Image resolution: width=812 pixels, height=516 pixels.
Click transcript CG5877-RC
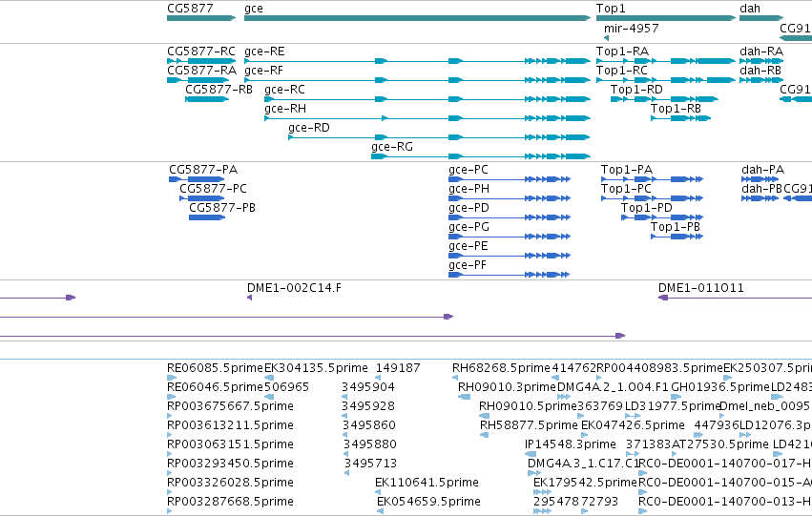click(x=201, y=61)
